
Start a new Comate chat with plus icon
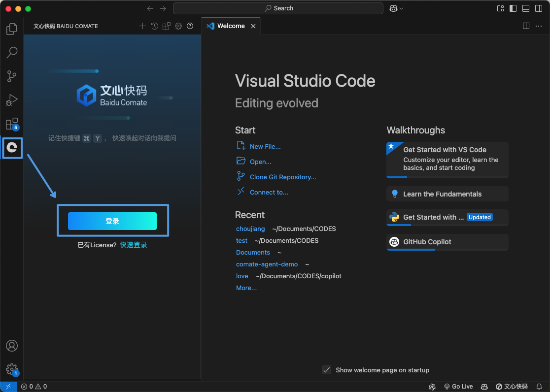pos(142,26)
